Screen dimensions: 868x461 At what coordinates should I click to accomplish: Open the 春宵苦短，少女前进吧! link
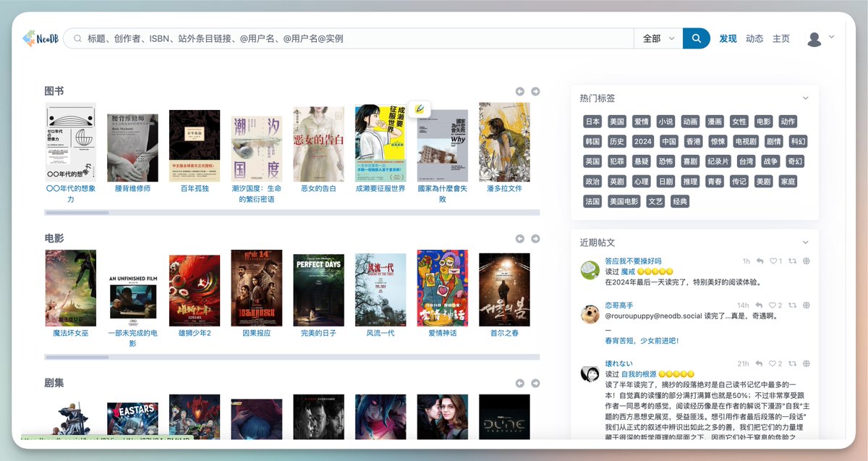coord(642,340)
